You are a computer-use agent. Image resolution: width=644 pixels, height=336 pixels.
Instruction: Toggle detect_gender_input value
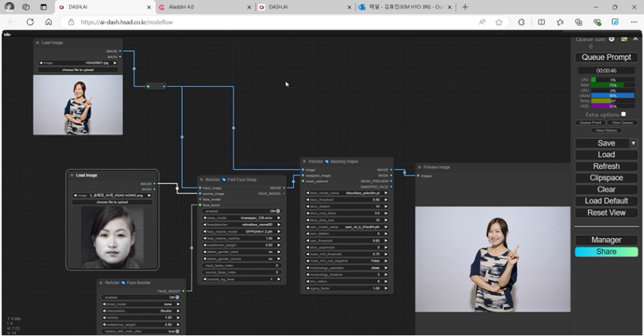(241, 252)
